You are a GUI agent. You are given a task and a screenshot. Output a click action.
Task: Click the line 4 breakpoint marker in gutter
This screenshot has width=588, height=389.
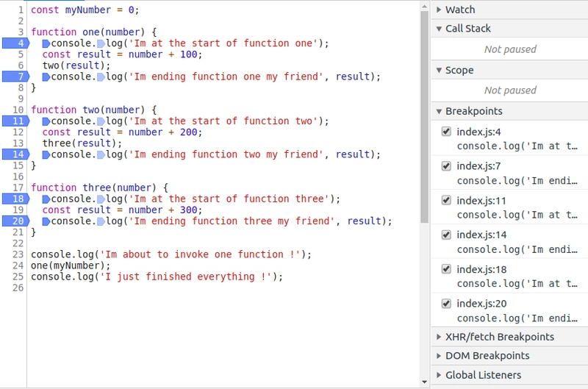click(16, 43)
